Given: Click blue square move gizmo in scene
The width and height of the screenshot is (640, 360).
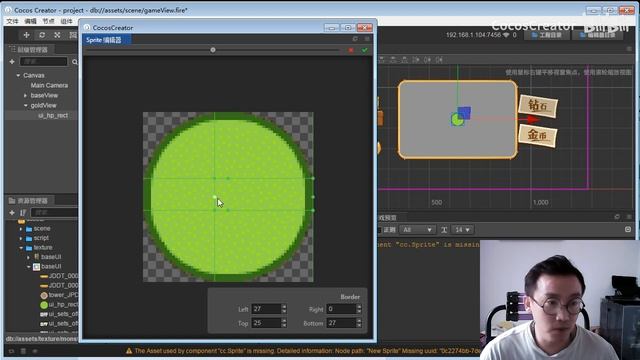Looking at the screenshot, I should [464, 113].
